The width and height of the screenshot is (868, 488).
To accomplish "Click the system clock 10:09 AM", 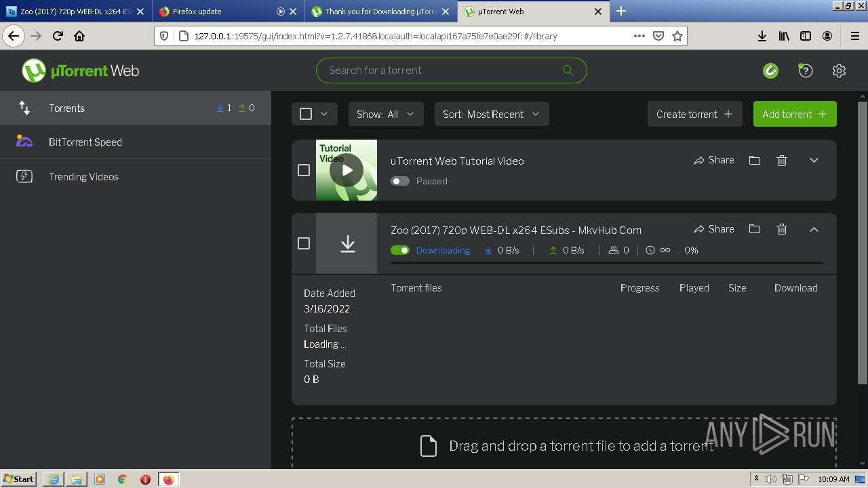I will [833, 479].
